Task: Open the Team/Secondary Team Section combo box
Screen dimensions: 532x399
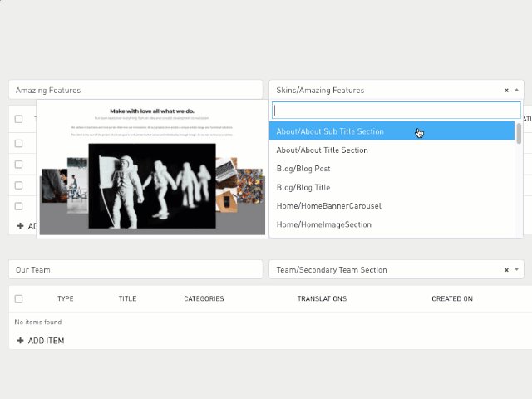Action: [x=397, y=269]
